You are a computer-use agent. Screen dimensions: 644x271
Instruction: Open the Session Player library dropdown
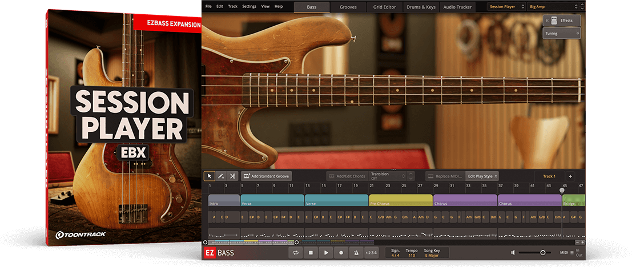pyautogui.click(x=507, y=7)
